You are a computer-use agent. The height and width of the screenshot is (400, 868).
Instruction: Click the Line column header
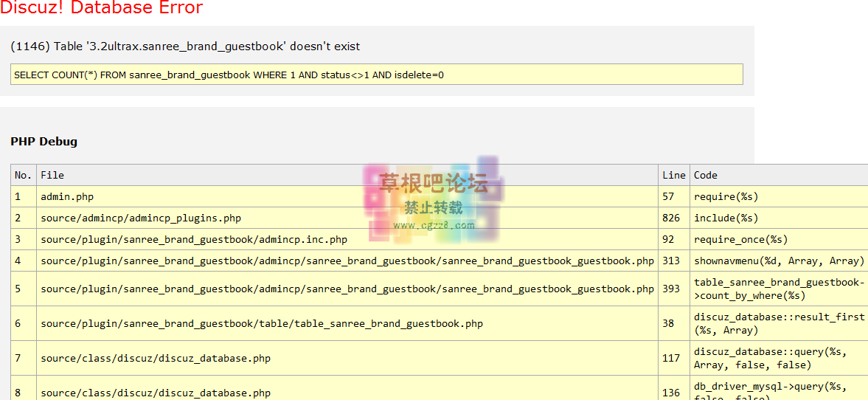pyautogui.click(x=673, y=176)
